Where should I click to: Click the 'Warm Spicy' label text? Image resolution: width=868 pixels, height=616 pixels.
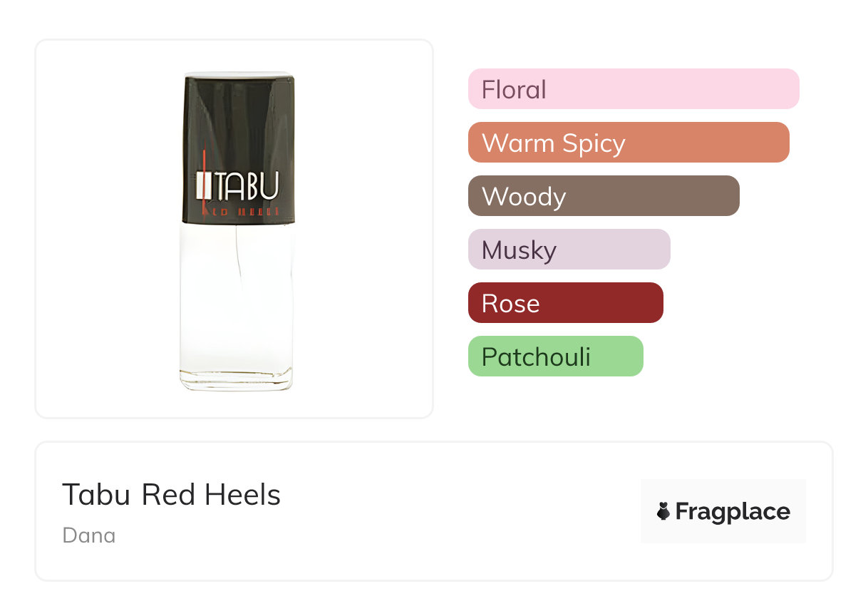[554, 143]
